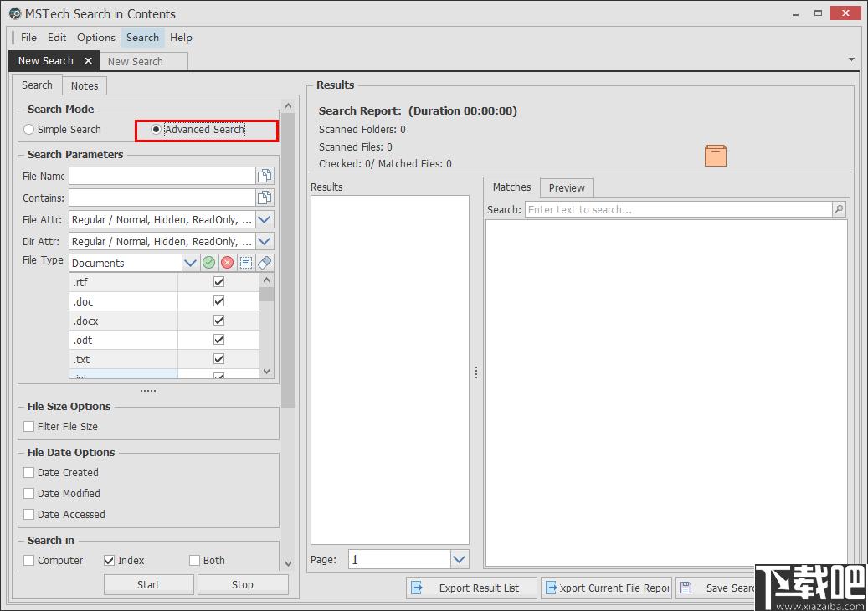Tick the Date Modified checkbox
868x611 pixels.
[x=29, y=494]
